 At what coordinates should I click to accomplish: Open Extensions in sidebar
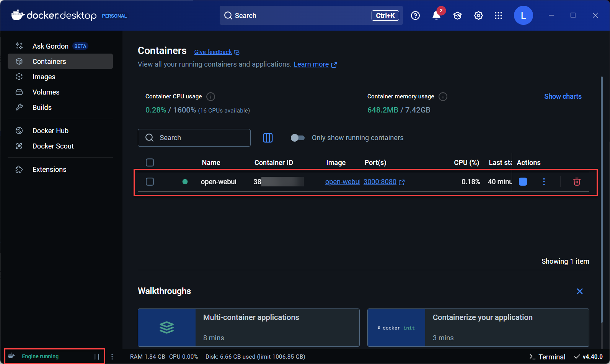60,169
